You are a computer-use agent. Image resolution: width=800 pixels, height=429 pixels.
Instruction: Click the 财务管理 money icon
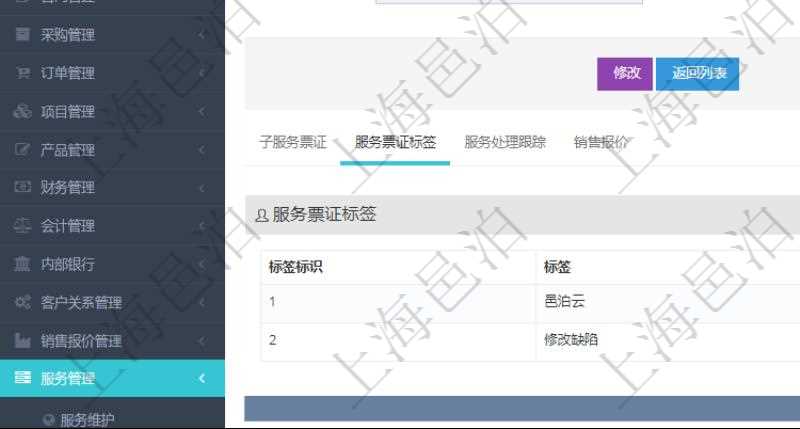pos(22,187)
